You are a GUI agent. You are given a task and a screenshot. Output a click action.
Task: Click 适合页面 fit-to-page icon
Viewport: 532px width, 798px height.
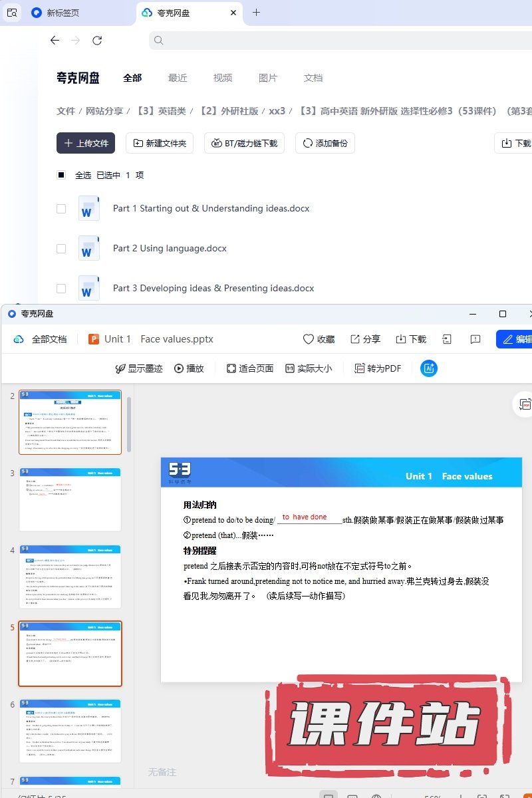pos(231,368)
